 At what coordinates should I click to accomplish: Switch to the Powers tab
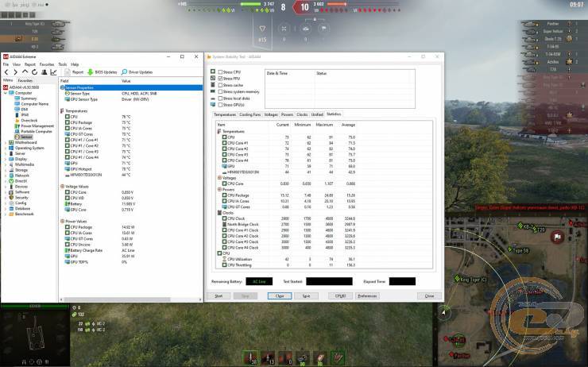click(288, 114)
